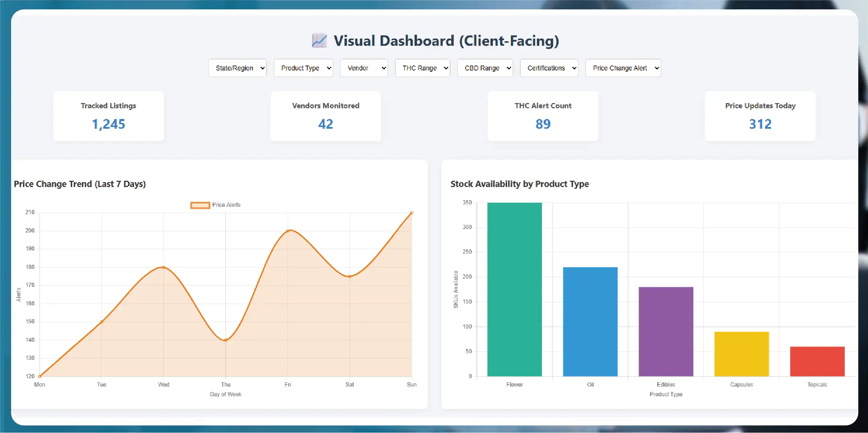Screen dimensions: 868x433
Task: Expand the THC Range dropdown
Action: click(x=422, y=68)
